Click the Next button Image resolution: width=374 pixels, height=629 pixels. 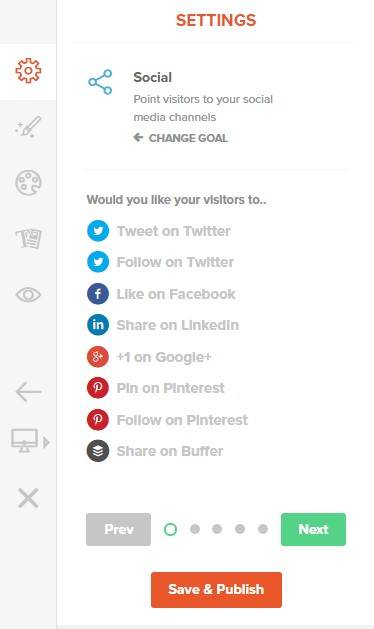(x=313, y=530)
